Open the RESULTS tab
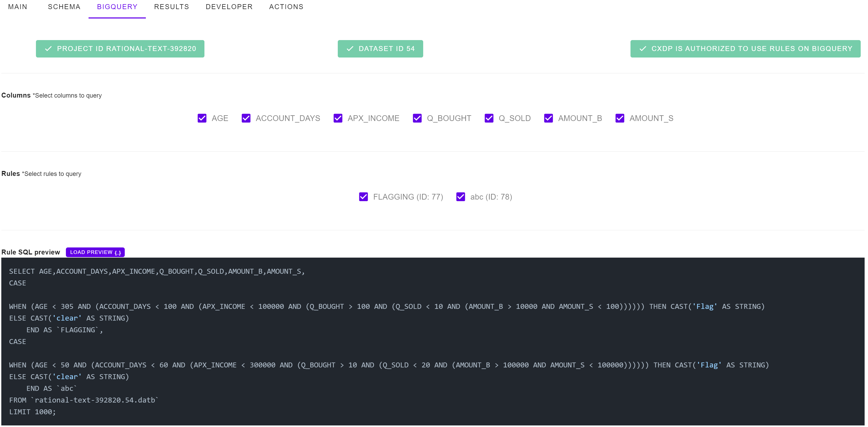Viewport: 868px width, 427px height. [x=172, y=7]
